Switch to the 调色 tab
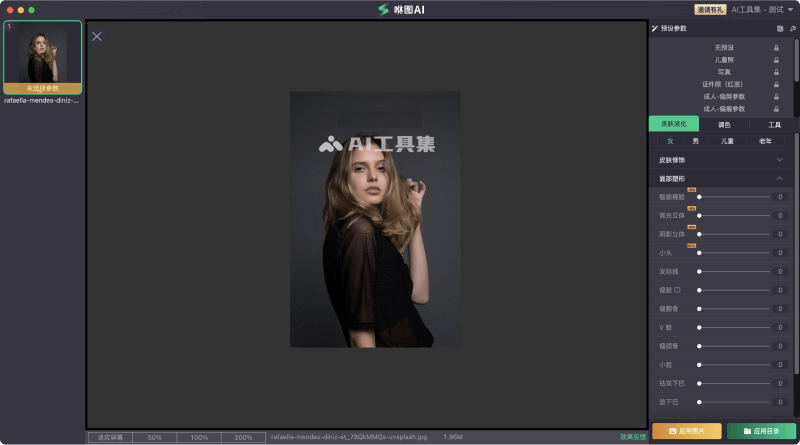The width and height of the screenshot is (800, 445). [724, 125]
